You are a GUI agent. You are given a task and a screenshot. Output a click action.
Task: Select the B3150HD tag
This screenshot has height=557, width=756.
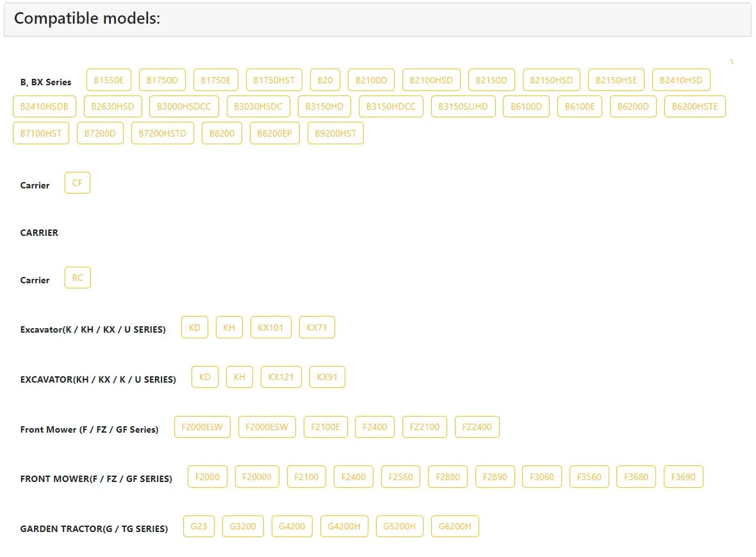pos(324,106)
